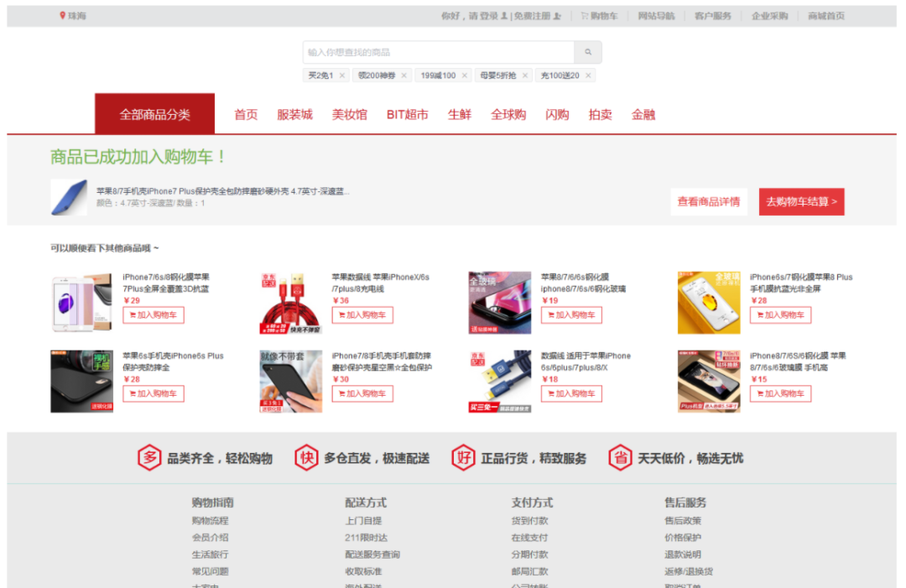Open 购物流程 footer link

tap(211, 520)
